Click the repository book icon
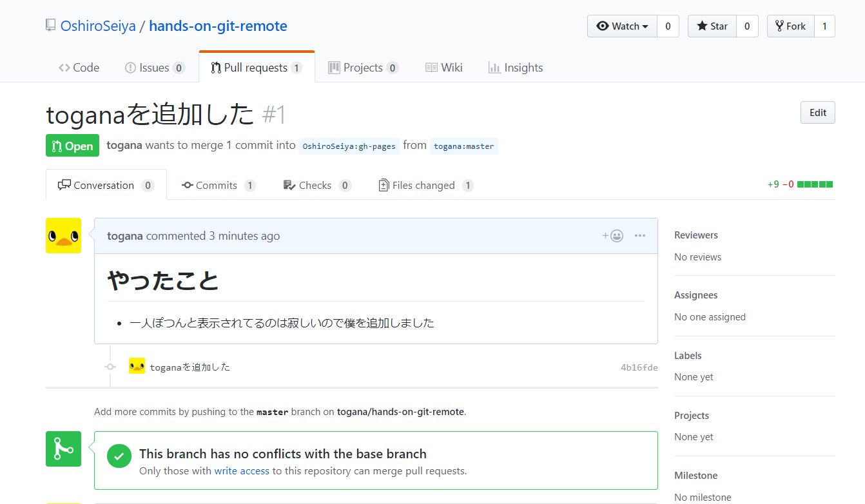Screen dimensions: 865x504 pos(50,26)
